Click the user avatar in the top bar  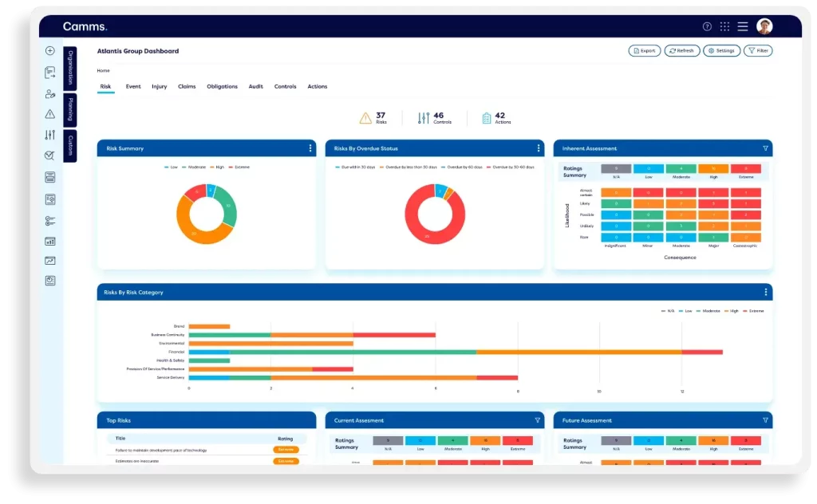[764, 26]
